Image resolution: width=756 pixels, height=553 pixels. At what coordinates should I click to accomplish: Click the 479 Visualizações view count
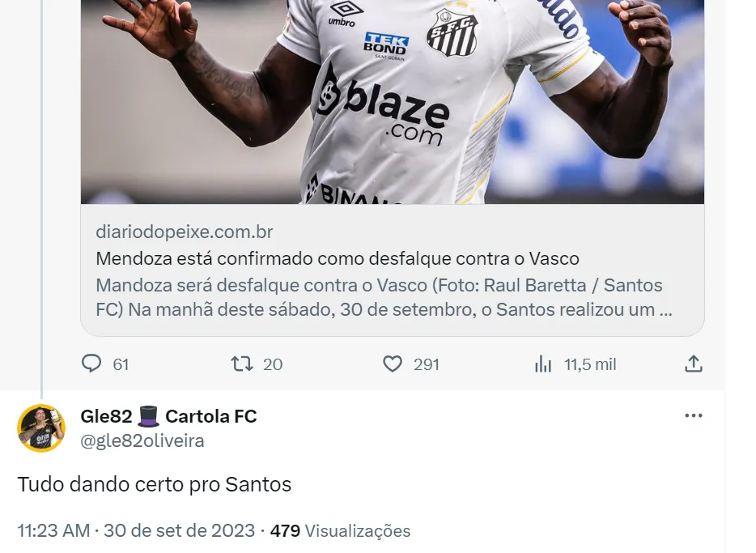coord(340,530)
